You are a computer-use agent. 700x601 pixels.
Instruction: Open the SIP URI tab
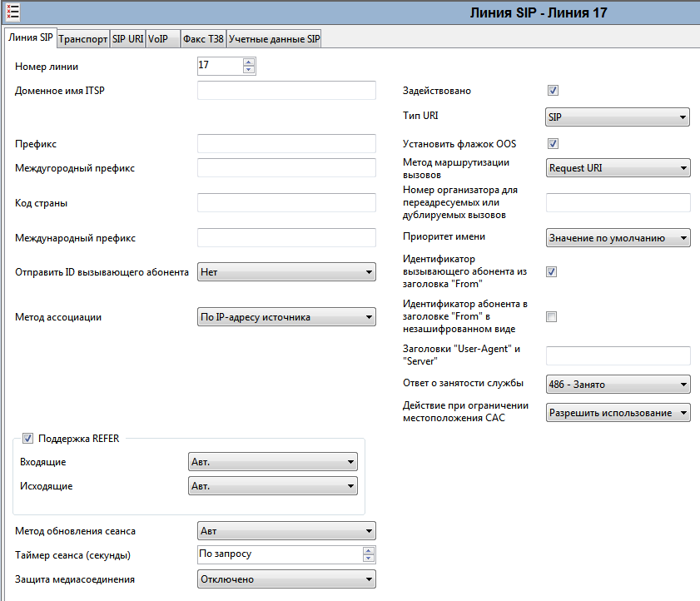click(127, 39)
